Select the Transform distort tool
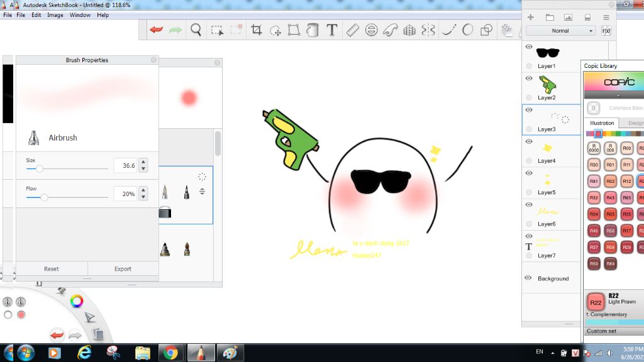644x362 pixels. pyautogui.click(x=294, y=30)
